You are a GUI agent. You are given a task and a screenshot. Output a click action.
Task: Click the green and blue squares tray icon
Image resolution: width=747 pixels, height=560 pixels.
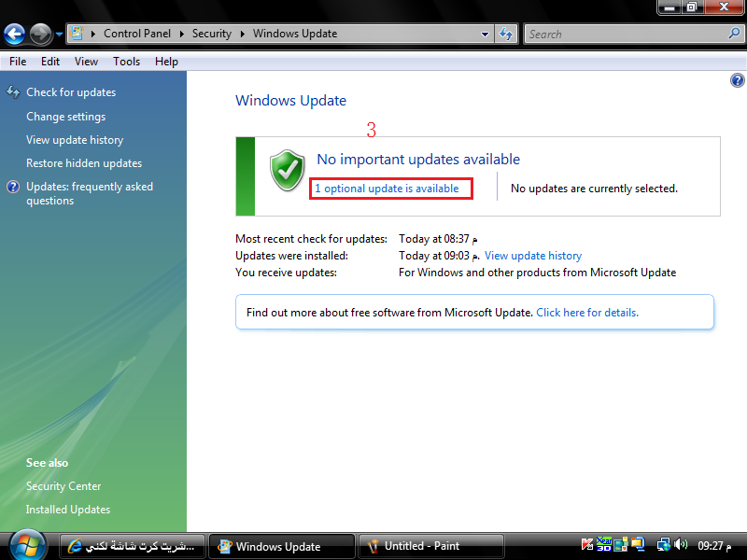pyautogui.click(x=620, y=544)
